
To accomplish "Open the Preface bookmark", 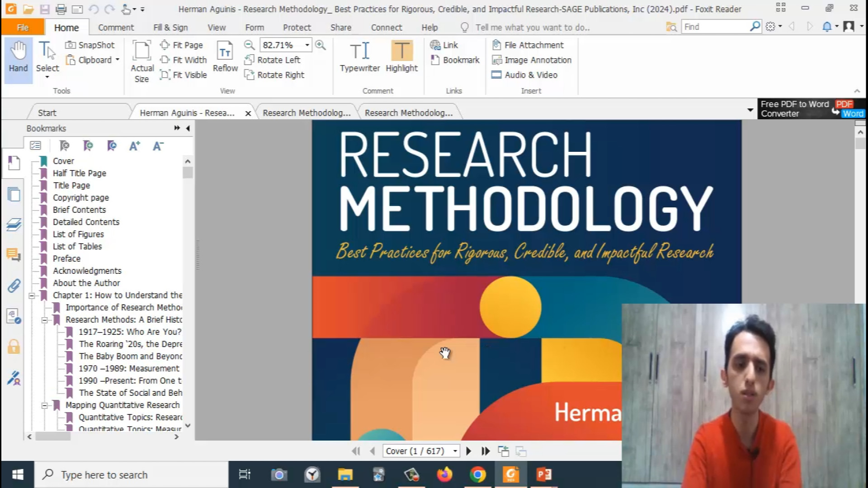I will coord(66,258).
